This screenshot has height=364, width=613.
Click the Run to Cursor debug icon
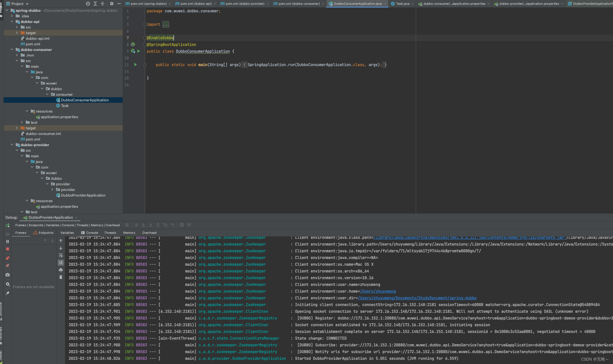[173, 225]
